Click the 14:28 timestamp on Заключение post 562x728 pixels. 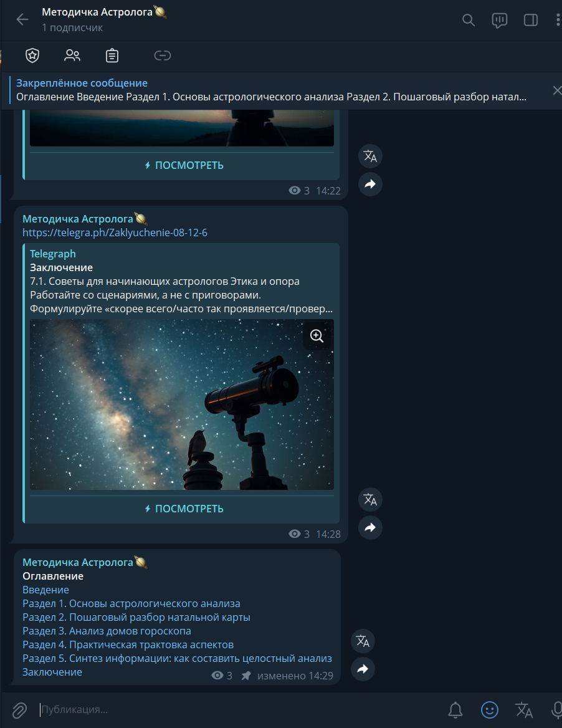[x=328, y=534]
